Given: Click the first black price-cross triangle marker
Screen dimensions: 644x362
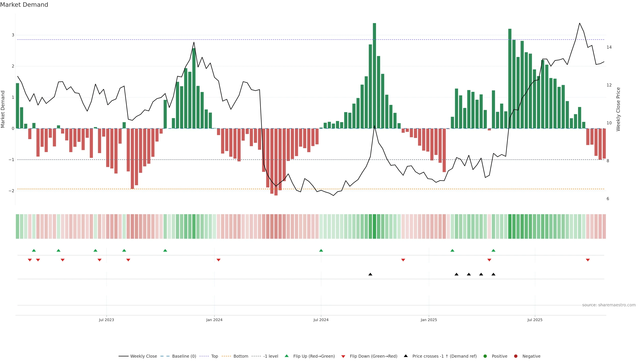Looking at the screenshot, I should coord(370,274).
